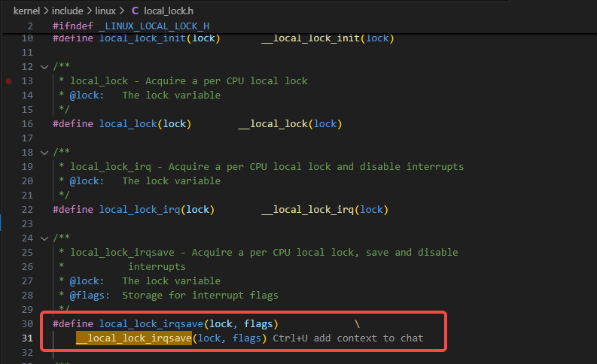
Task: Click the sticky header line _LINUX_LOCAL_LOCK_H
Action: point(154,26)
